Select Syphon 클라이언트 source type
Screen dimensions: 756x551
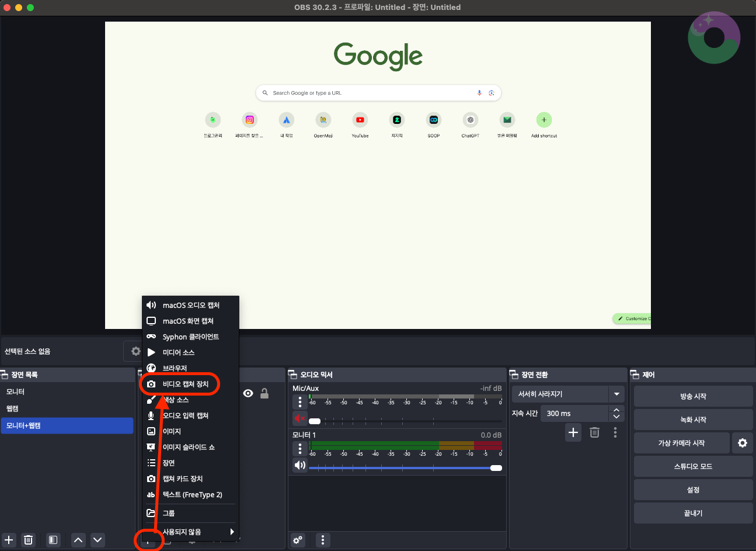tap(190, 337)
